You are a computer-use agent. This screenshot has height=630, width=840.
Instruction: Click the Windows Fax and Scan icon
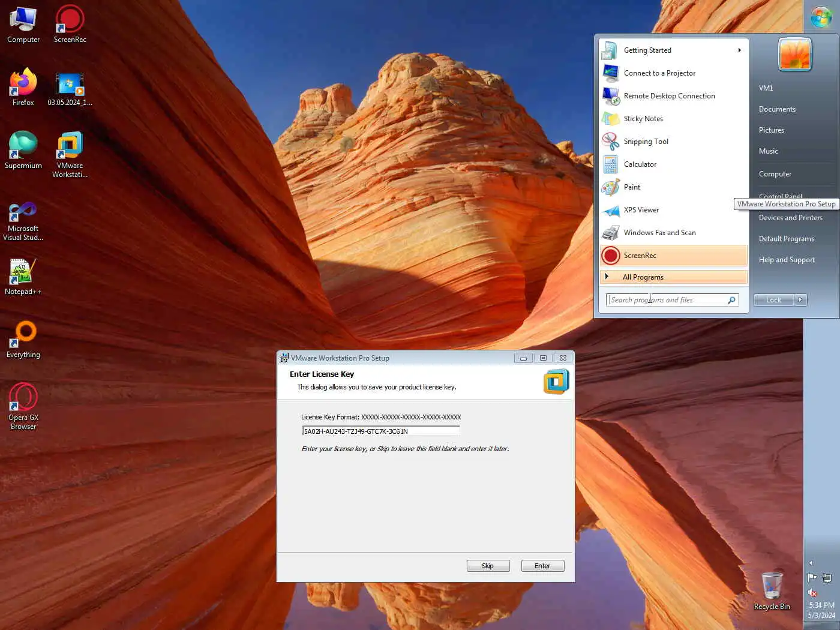611,233
